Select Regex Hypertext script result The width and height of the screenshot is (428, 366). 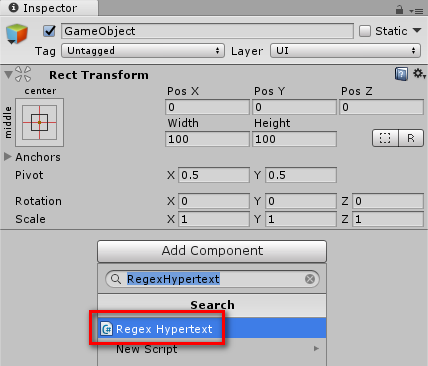click(212, 329)
